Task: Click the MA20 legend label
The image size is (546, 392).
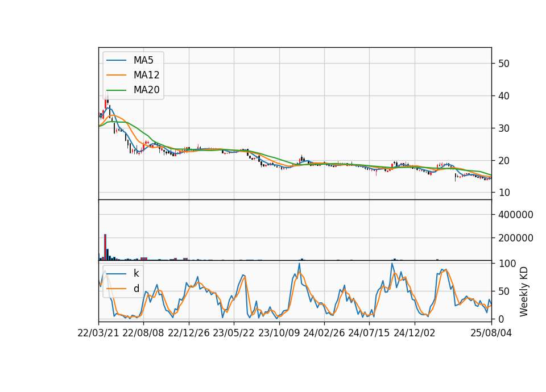Action: point(146,90)
